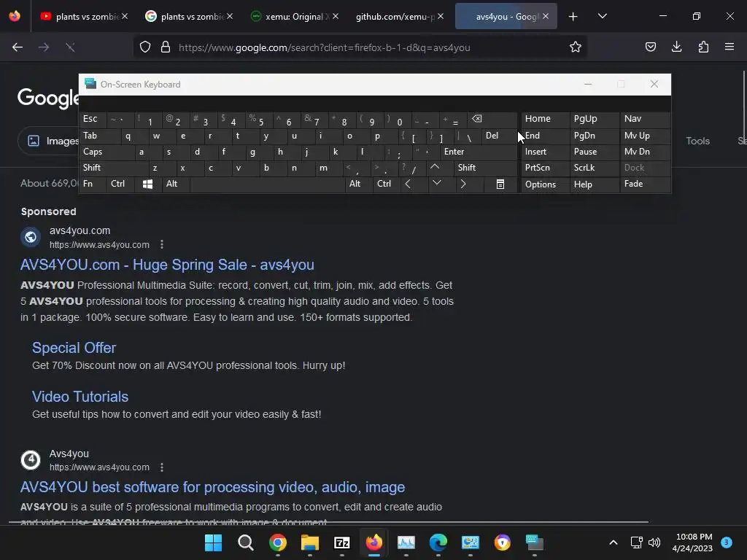747x560 pixels.
Task: Click the up arrow key on keyboard
Action: click(435, 167)
